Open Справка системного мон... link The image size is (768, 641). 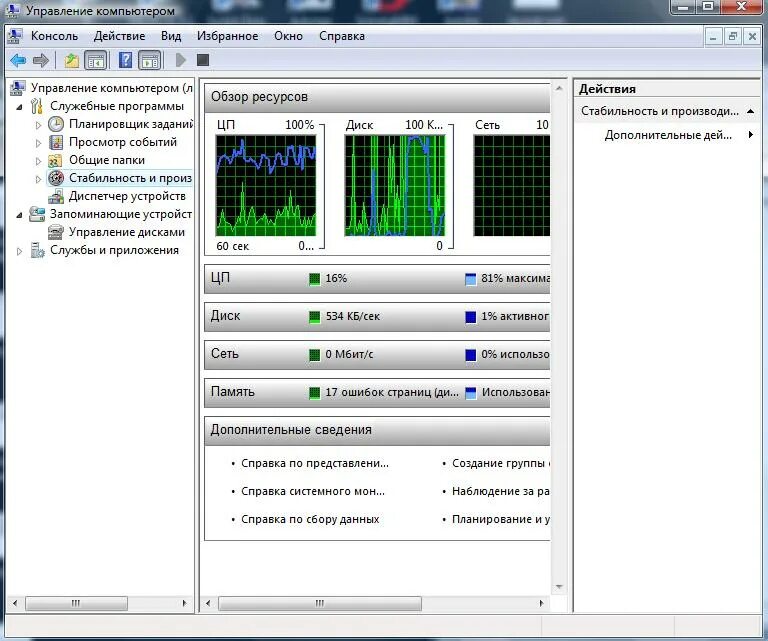pyautogui.click(x=313, y=491)
